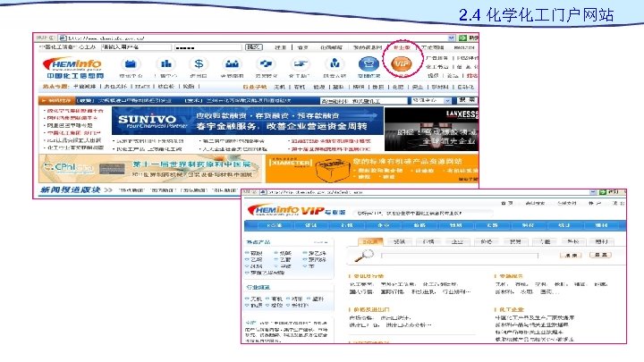Click green Go arrow in VIP window address bar

pos(603,192)
